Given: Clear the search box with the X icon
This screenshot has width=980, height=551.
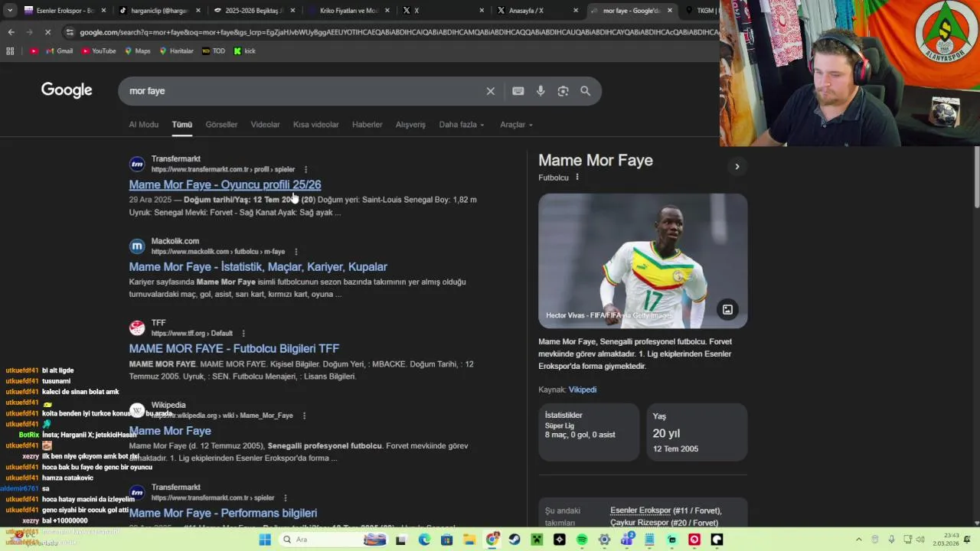Looking at the screenshot, I should coord(491,91).
